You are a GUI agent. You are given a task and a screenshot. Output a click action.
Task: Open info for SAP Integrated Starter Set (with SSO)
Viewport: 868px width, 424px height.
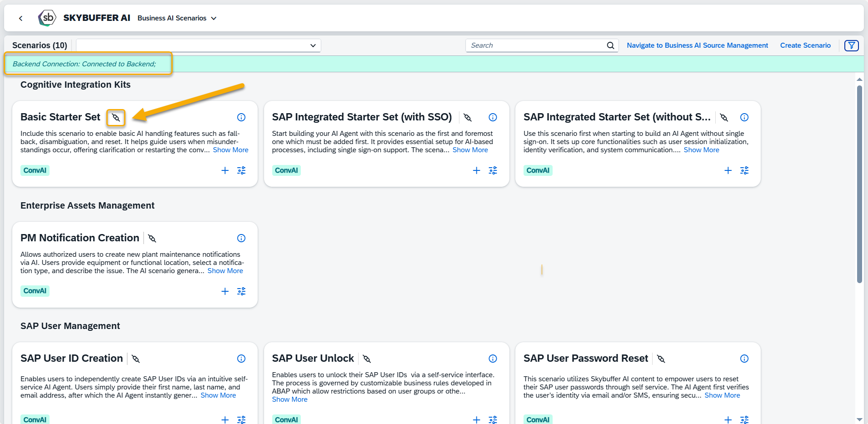(x=493, y=117)
